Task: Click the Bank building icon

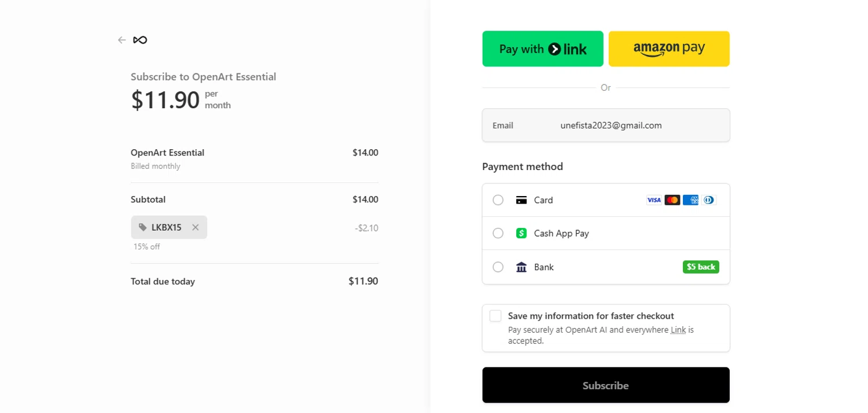Action: 521,267
